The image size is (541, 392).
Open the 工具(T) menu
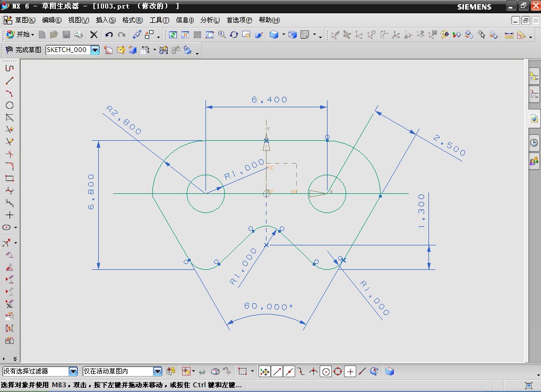tap(159, 20)
